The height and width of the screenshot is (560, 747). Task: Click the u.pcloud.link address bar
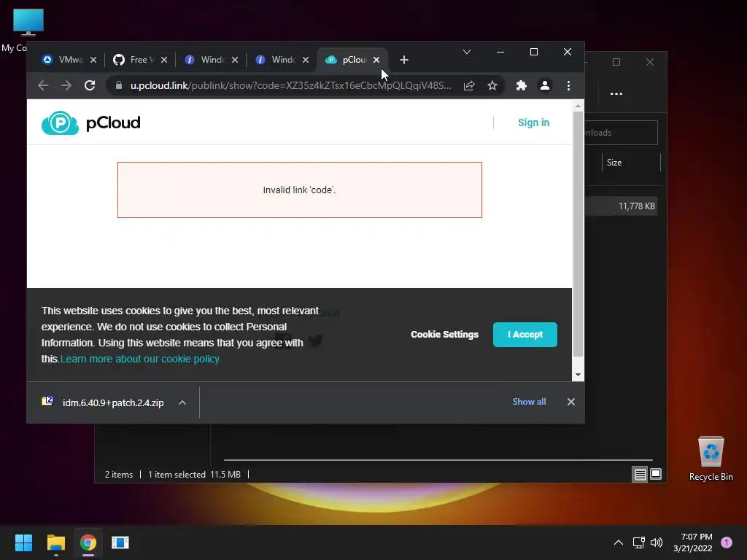click(x=290, y=86)
